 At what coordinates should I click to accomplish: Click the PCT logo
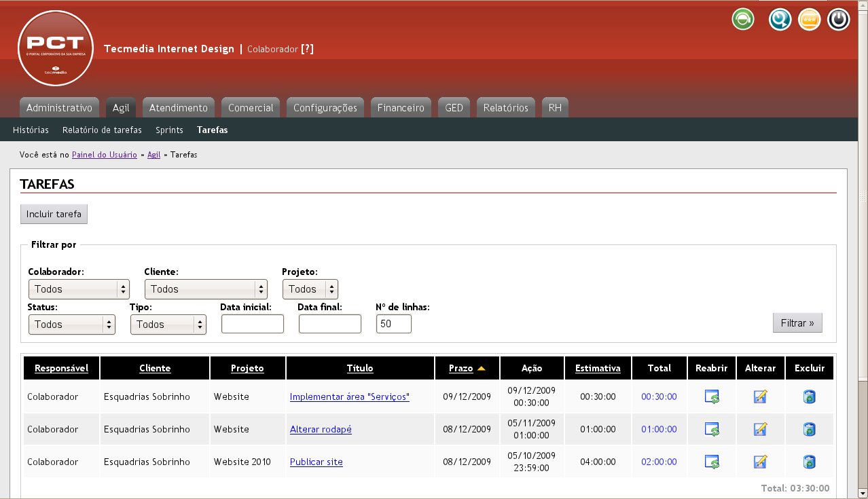[x=56, y=48]
